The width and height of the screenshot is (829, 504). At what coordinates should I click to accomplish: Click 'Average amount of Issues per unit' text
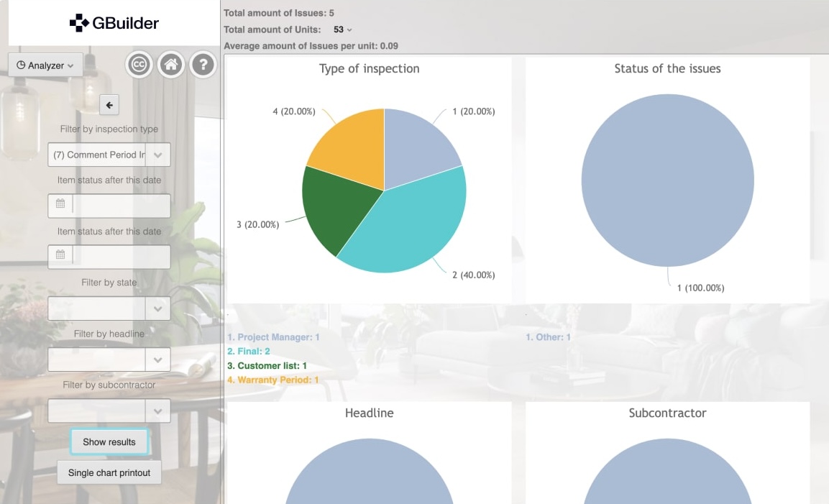coord(311,46)
